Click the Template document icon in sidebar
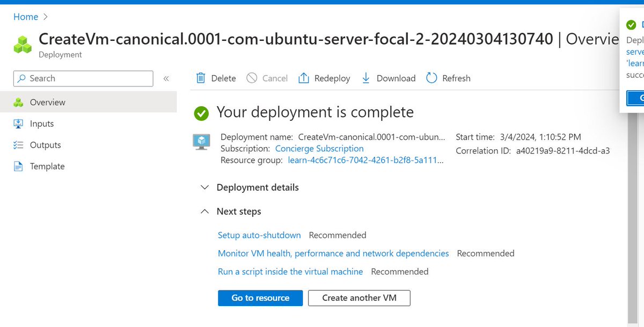 point(18,166)
